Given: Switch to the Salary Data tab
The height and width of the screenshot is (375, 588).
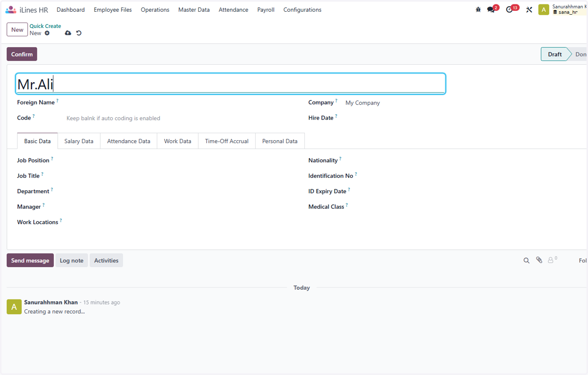Looking at the screenshot, I should coord(79,141).
